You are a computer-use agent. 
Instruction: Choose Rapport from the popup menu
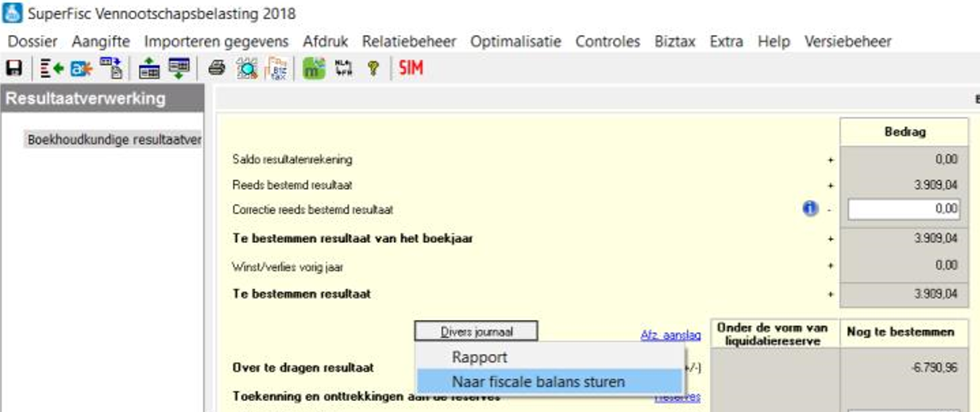[x=480, y=357]
